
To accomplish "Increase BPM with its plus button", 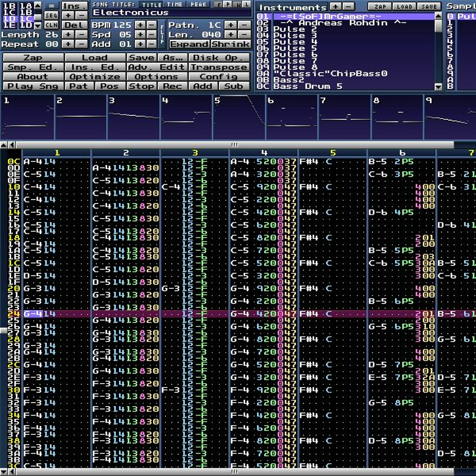I will (x=140, y=25).
